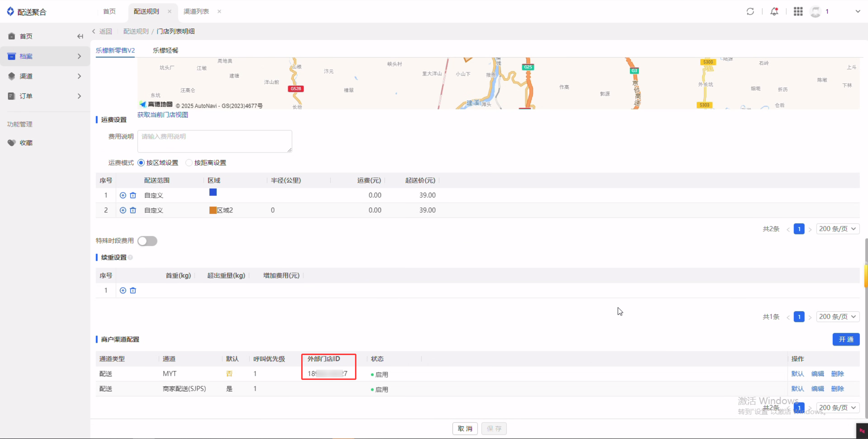The width and height of the screenshot is (868, 439).
Task: Open user account dropdown arrow
Action: pos(858,12)
